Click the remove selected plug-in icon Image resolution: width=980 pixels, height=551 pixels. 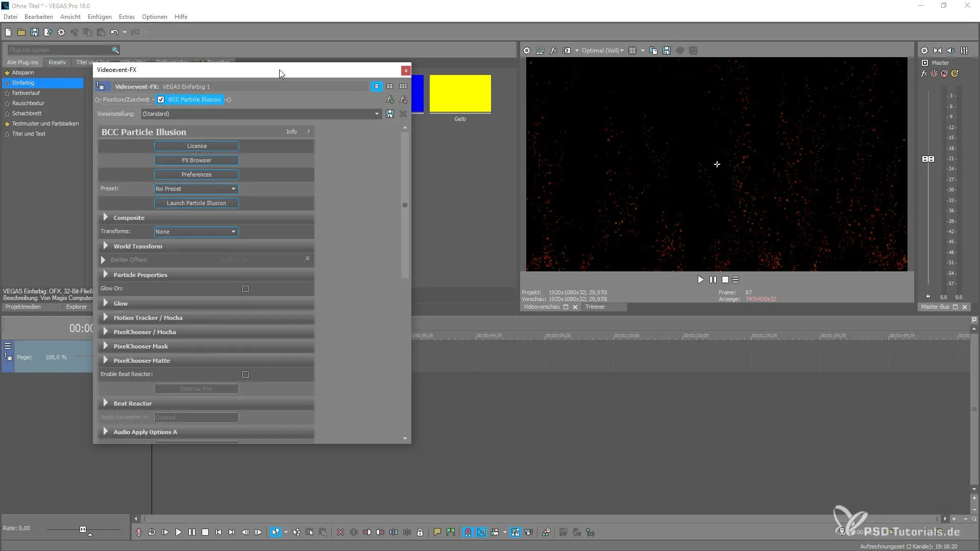coord(403,99)
